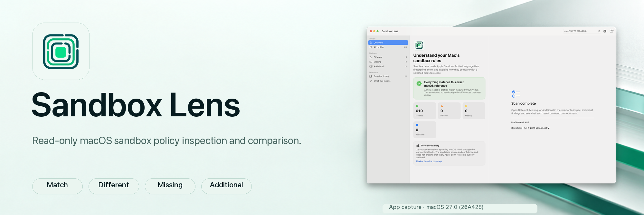This screenshot has height=215, width=644.
Task: Open the Different findings sidebar row
Action: pos(388,57)
